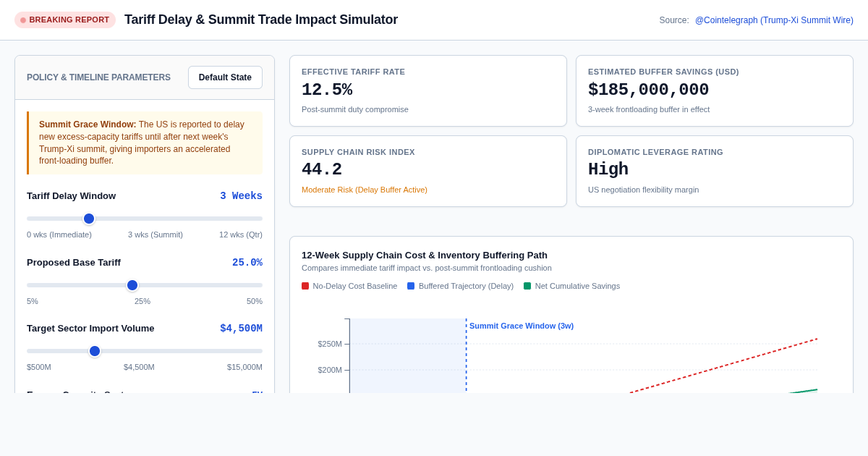Click the 50% tariff slider maximum label
Image resolution: width=868 pixels, height=456 pixels.
coord(255,301)
